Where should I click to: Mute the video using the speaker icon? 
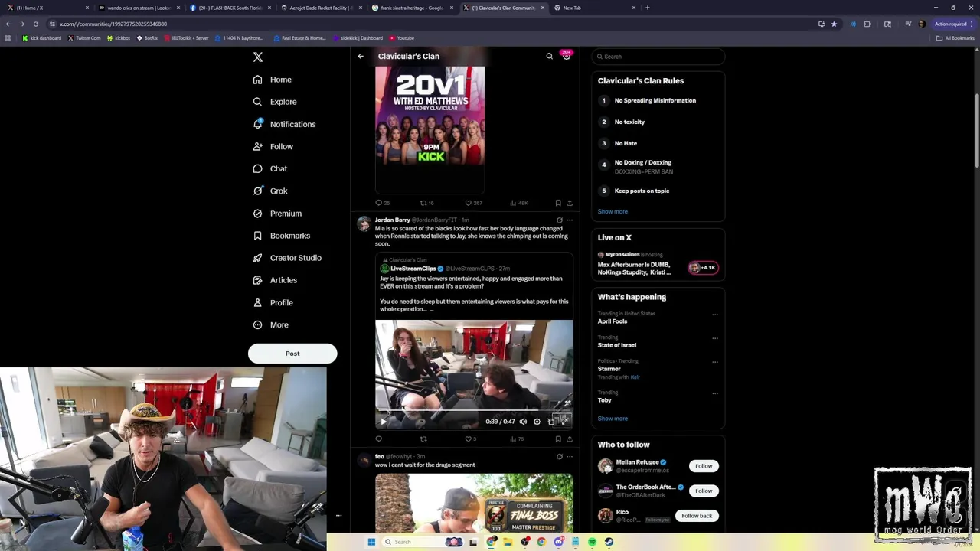tap(523, 422)
